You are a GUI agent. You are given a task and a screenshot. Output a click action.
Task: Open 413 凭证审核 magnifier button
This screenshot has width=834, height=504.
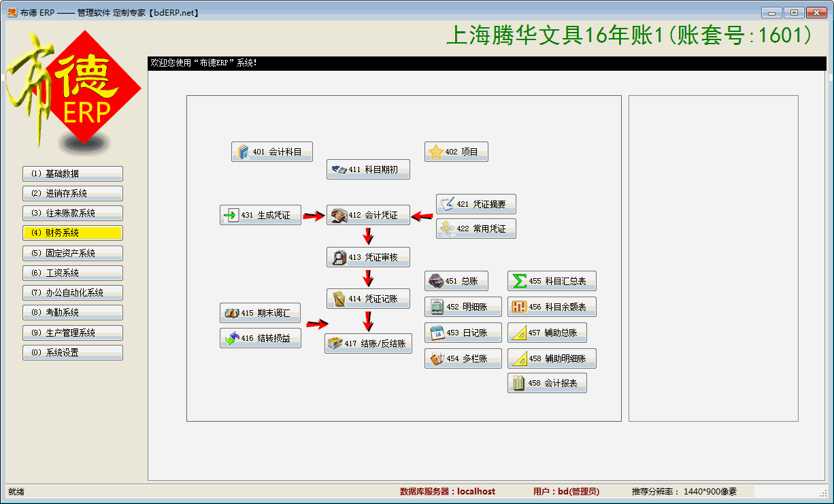pyautogui.click(x=368, y=257)
